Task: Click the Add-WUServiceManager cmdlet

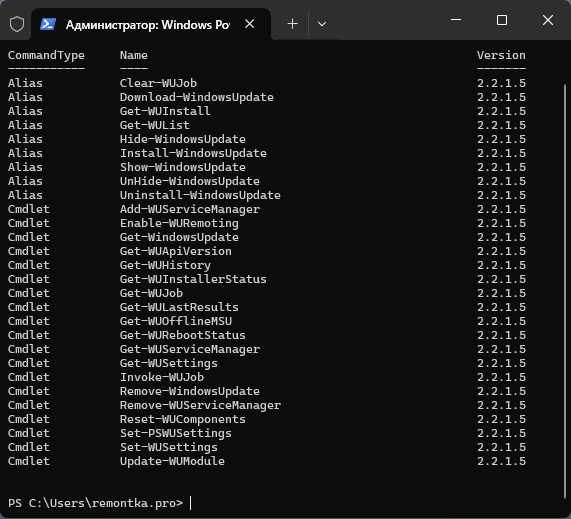Action: [x=189, y=209]
